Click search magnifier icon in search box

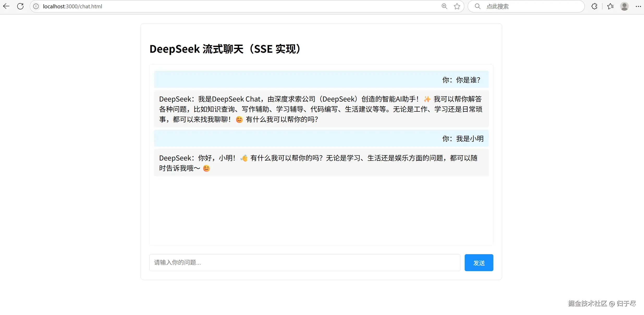click(x=477, y=6)
